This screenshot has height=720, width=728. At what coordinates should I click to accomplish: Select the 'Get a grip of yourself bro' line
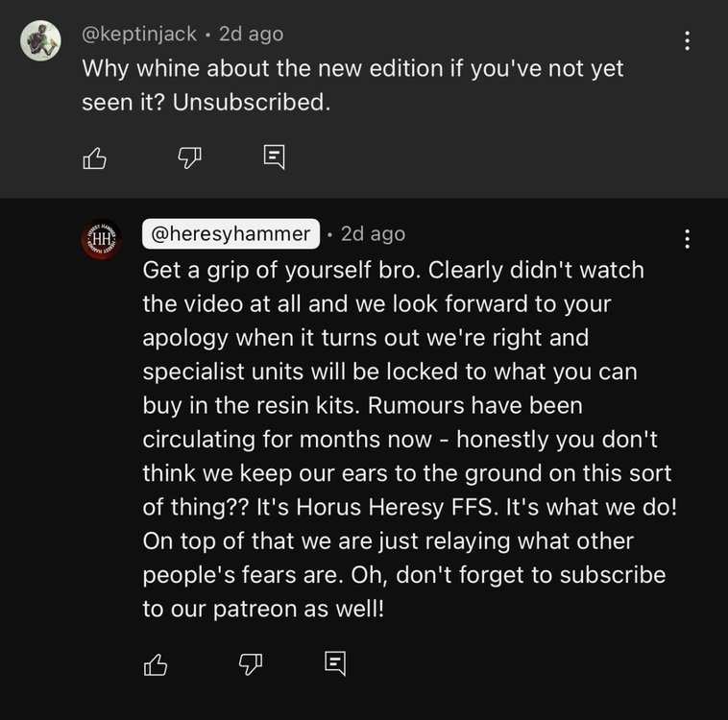(x=281, y=271)
